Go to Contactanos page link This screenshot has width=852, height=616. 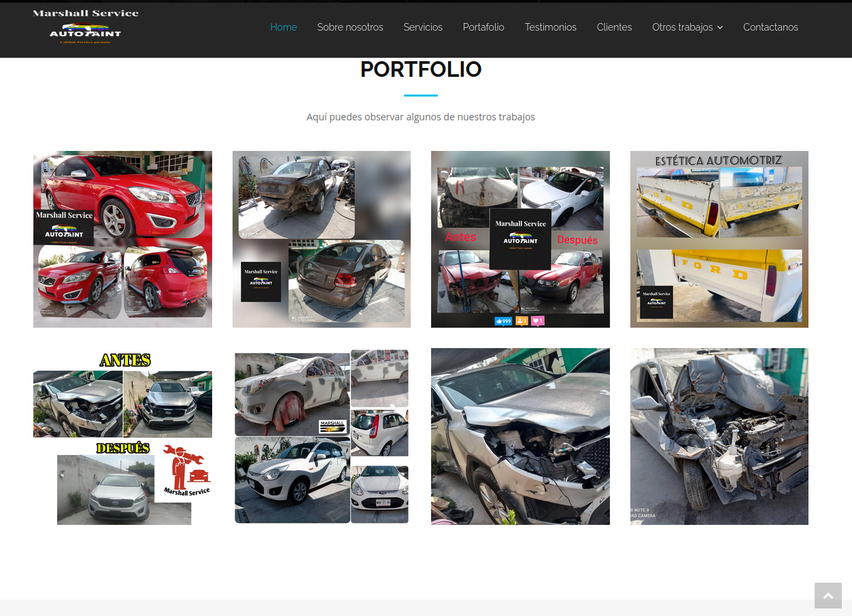(770, 27)
